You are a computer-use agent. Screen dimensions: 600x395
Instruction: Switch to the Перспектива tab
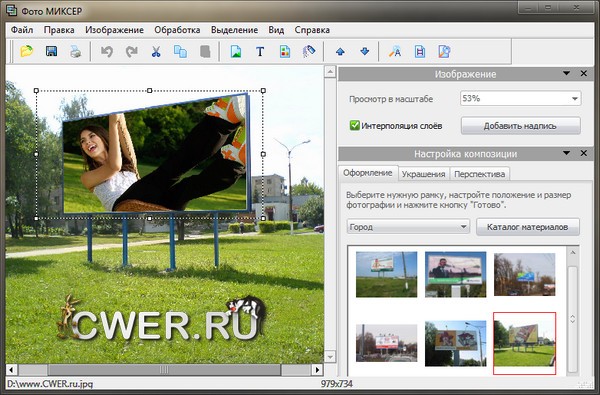(x=479, y=174)
